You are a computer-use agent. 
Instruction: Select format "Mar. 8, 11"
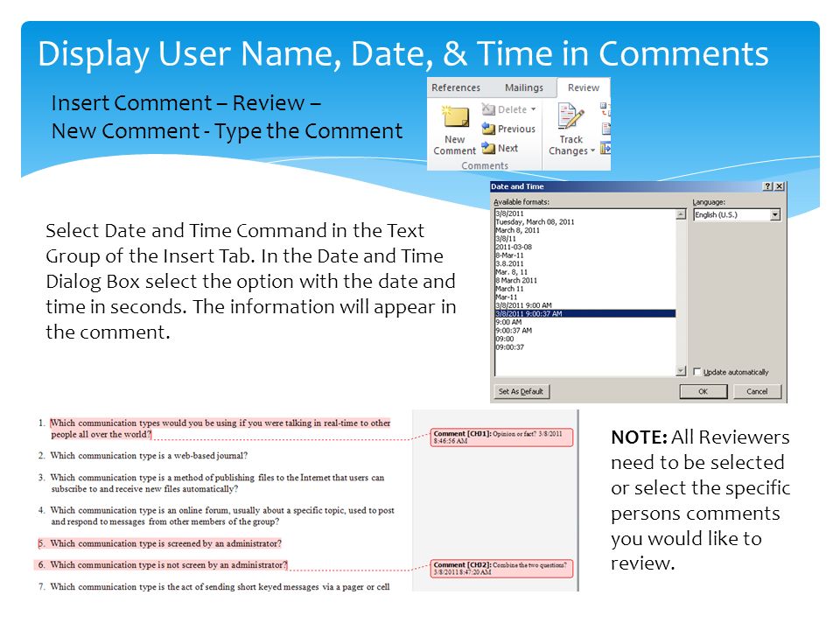tap(585, 272)
